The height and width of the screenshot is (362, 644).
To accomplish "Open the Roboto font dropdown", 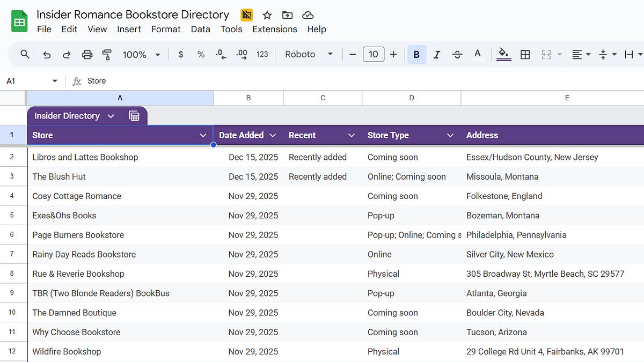I will [309, 54].
